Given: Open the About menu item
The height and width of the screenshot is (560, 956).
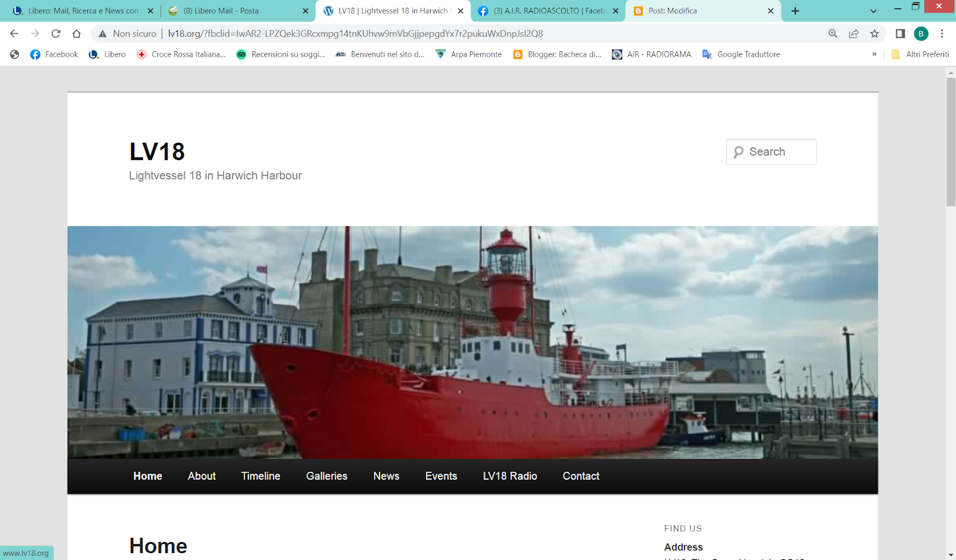Looking at the screenshot, I should (x=201, y=476).
